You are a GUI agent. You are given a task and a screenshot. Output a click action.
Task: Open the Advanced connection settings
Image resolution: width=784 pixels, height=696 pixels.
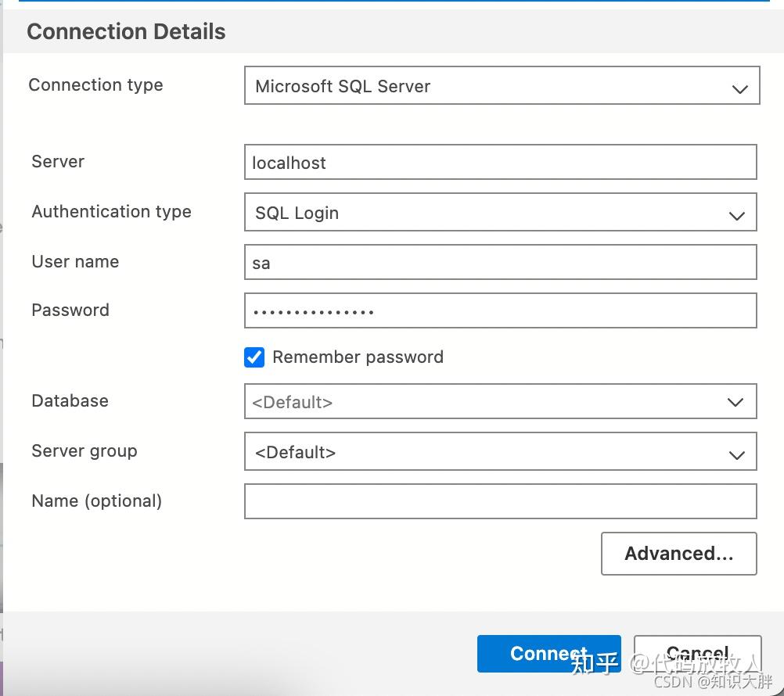pyautogui.click(x=678, y=553)
